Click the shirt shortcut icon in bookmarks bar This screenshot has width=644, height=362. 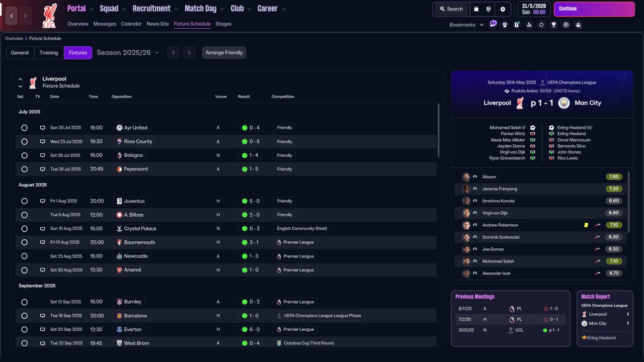pos(505,25)
